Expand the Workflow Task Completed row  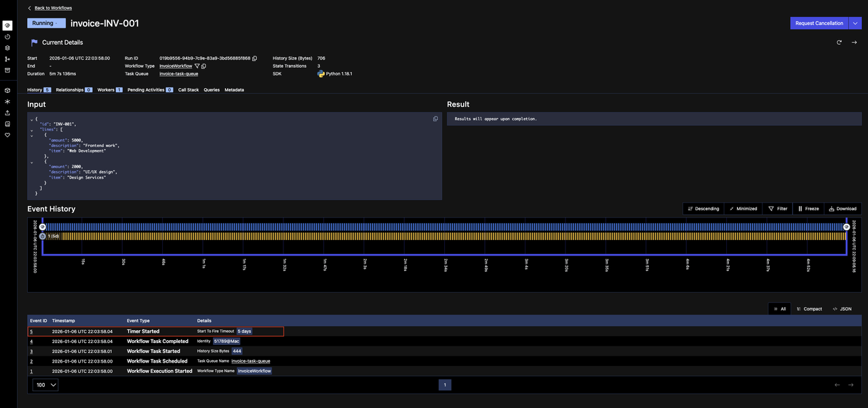tap(444, 341)
